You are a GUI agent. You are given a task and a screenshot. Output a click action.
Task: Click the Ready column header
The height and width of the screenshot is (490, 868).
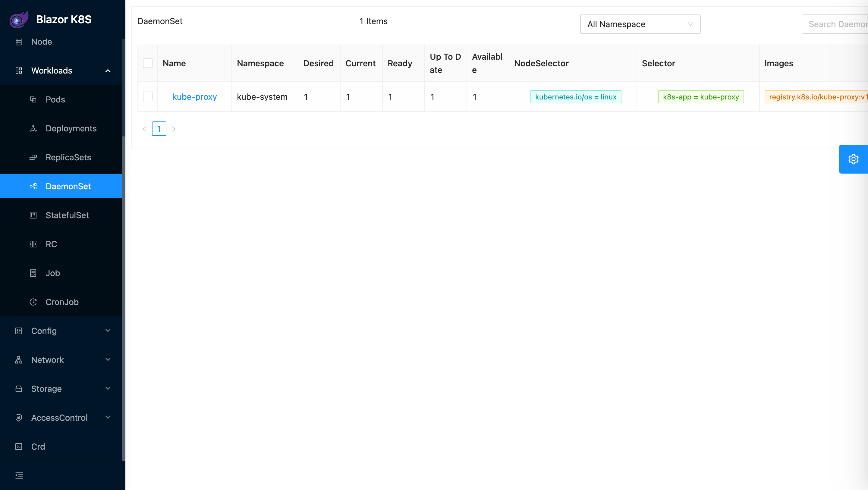[403, 63]
